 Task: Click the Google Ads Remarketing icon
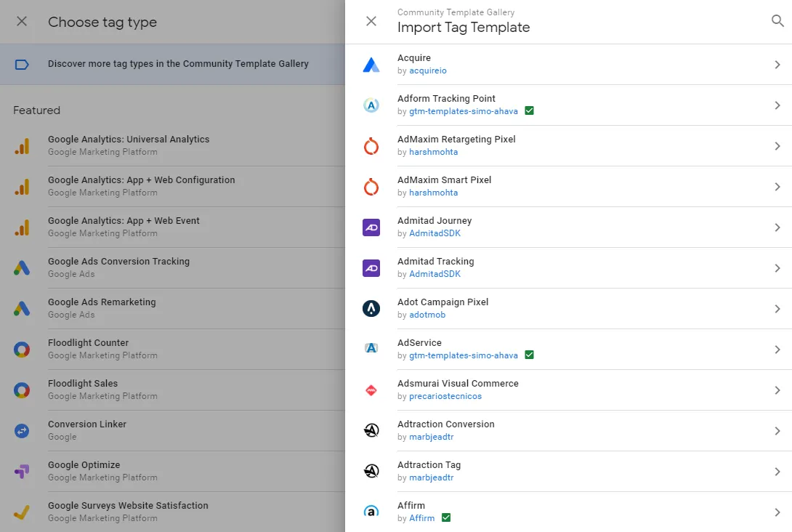(x=22, y=309)
